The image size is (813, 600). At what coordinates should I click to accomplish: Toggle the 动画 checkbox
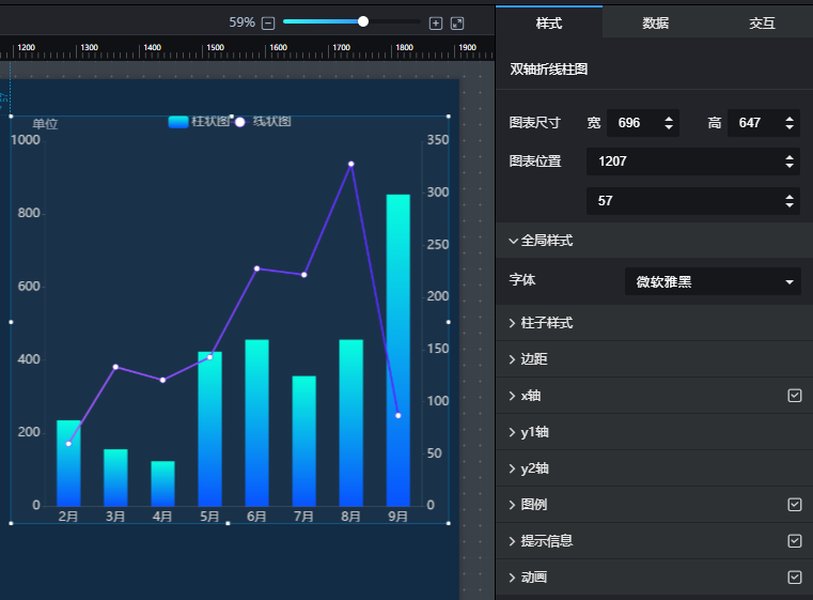point(794,577)
